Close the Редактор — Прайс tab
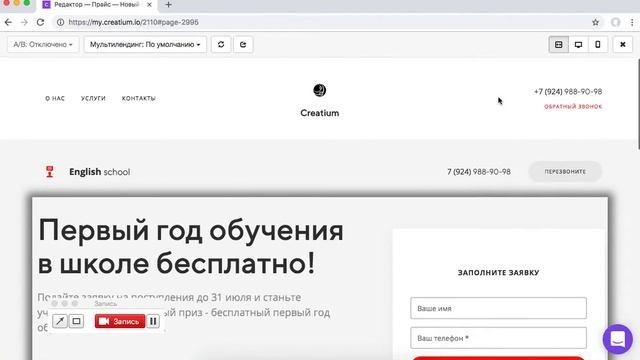640x360 pixels. click(149, 5)
